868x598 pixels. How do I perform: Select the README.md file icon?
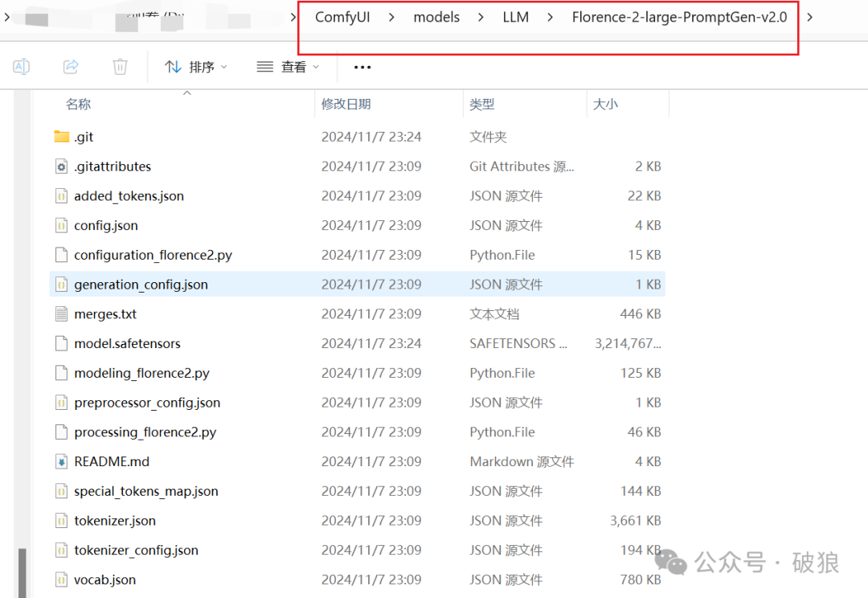click(x=61, y=461)
